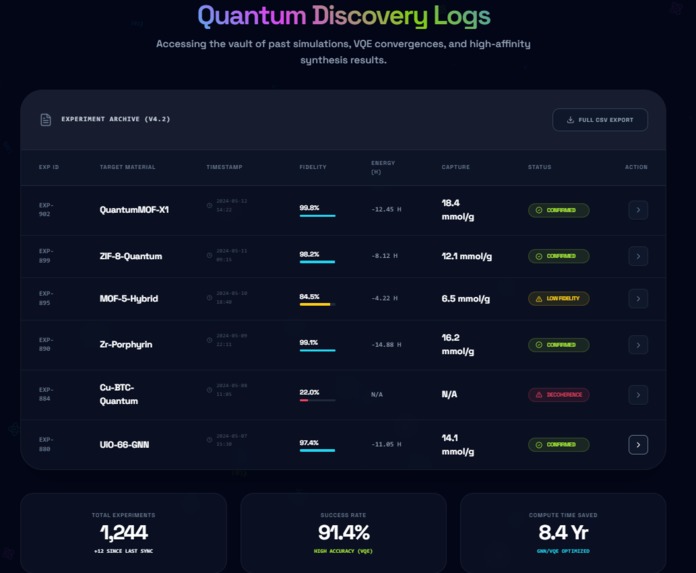Image resolution: width=696 pixels, height=573 pixels.
Task: Sort by Fidelity column header
Action: click(x=313, y=167)
